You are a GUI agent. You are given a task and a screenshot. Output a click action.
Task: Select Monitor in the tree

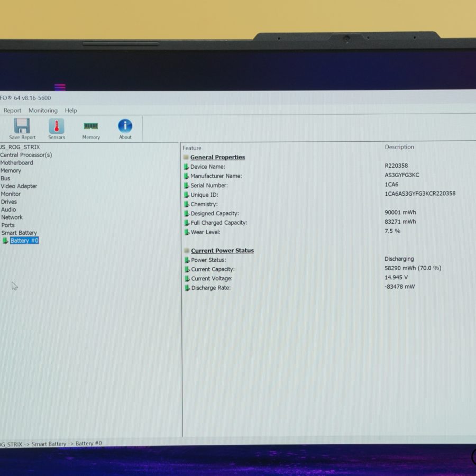[11, 194]
